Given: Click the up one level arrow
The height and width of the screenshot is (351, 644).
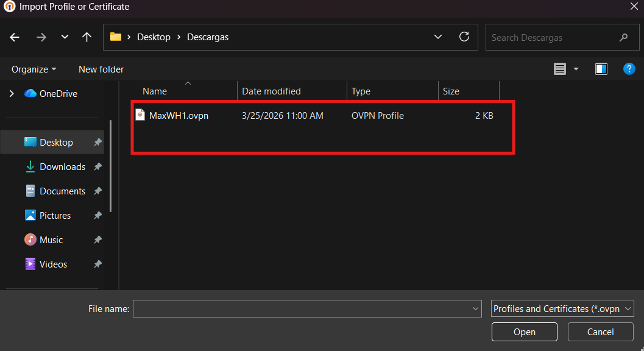Looking at the screenshot, I should 87,37.
